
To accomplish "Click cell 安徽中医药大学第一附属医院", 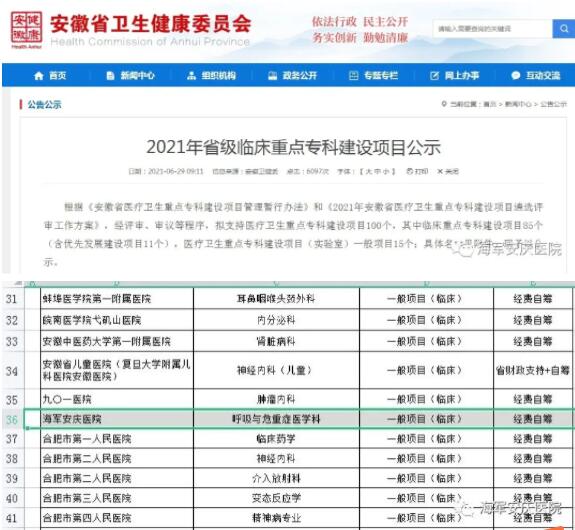I will [117, 341].
